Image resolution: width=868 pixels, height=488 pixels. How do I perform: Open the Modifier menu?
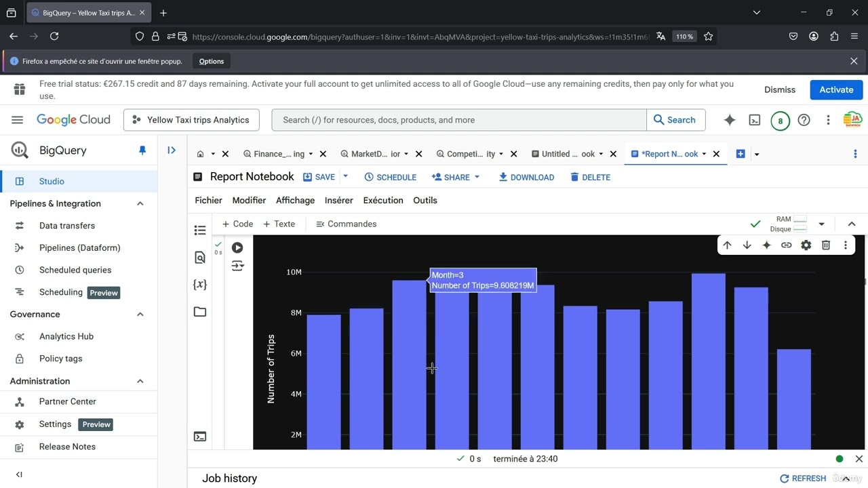pos(249,200)
